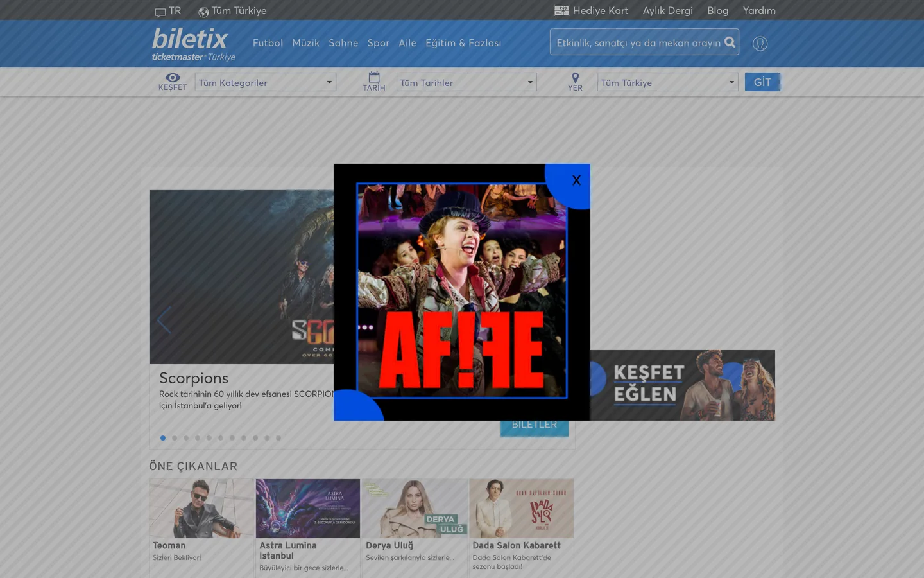Open the Hediye Kart link
The width and height of the screenshot is (924, 578).
tap(601, 11)
